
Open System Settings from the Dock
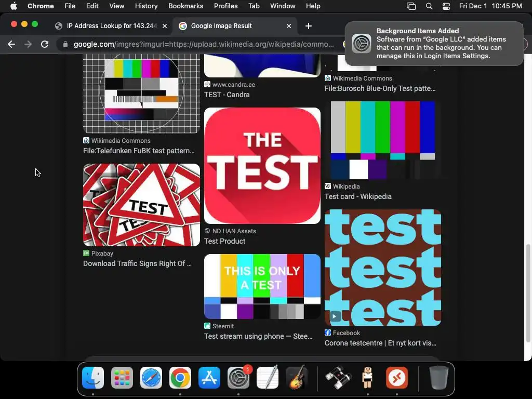pyautogui.click(x=238, y=378)
